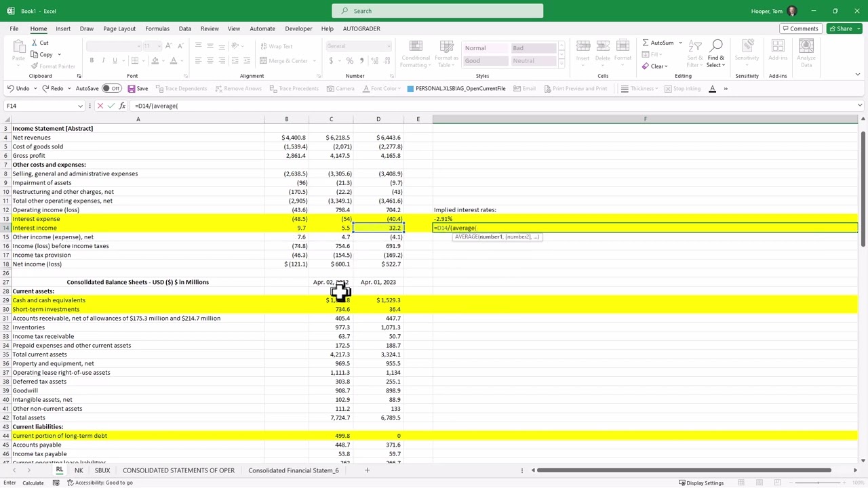Select cell with value 36.4
Screen dimensions: 868x488
(378, 309)
